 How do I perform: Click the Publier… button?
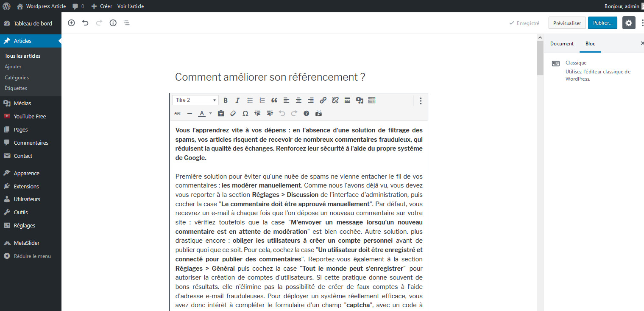coord(602,23)
